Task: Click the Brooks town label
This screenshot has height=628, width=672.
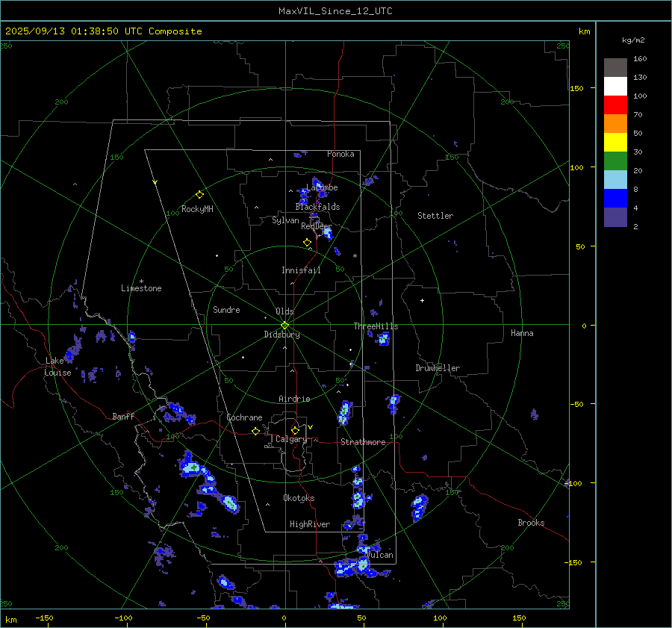Action: click(x=531, y=523)
